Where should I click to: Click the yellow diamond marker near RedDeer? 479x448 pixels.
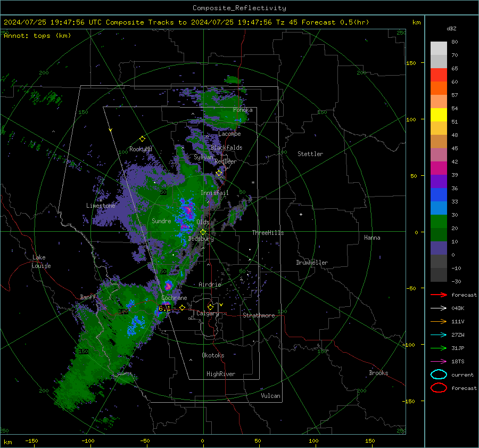coord(219,173)
